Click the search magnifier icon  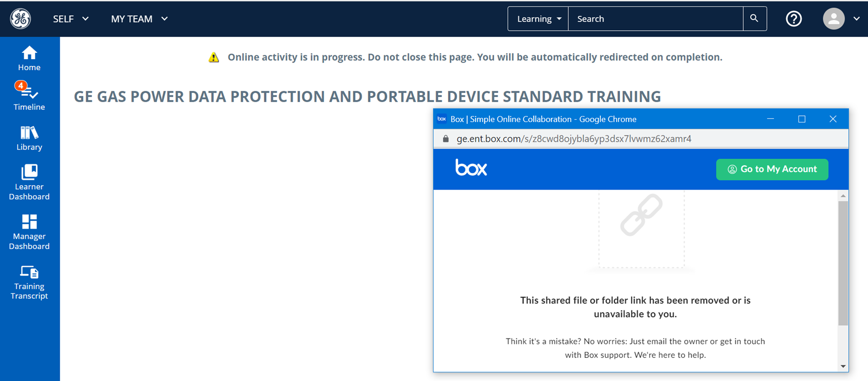[754, 19]
